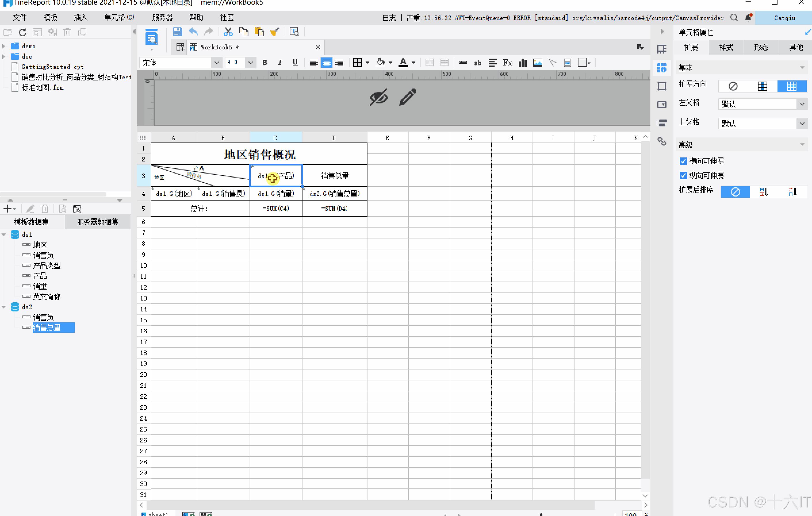Open the font size dropdown

[250, 63]
